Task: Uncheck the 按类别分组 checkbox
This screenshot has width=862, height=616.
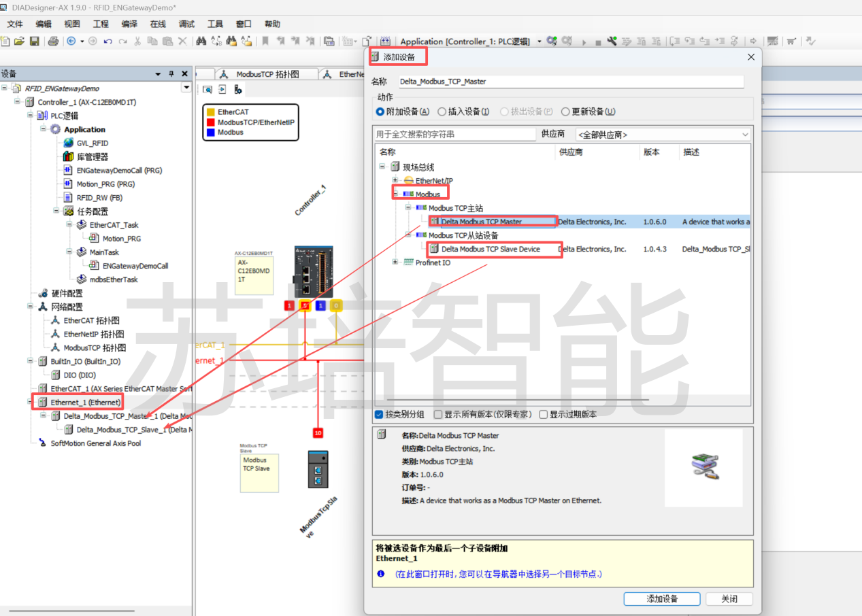Action: 379,415
